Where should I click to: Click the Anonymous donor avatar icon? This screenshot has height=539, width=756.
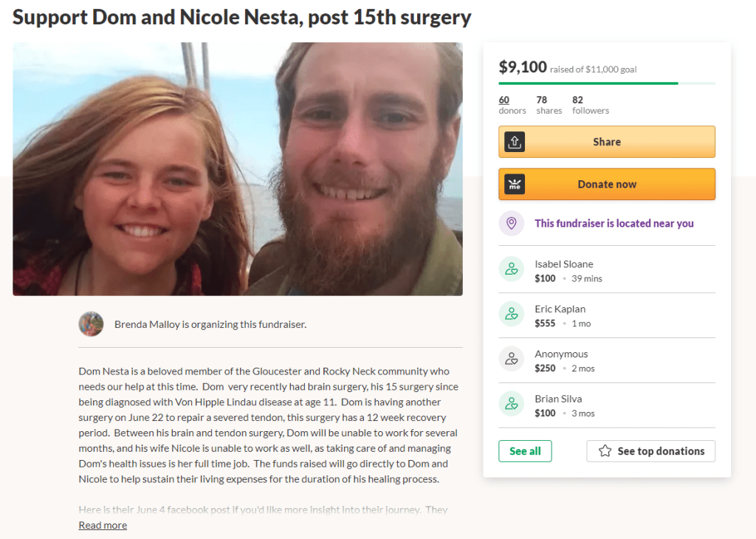click(511, 360)
